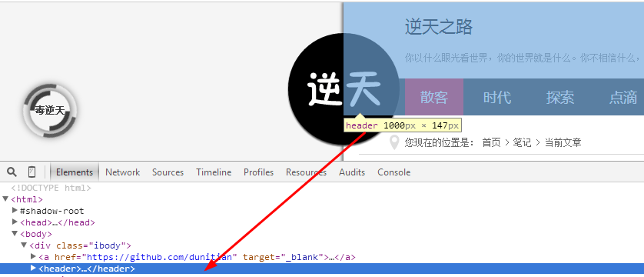Select the <head>…</head> row

pos(58,222)
